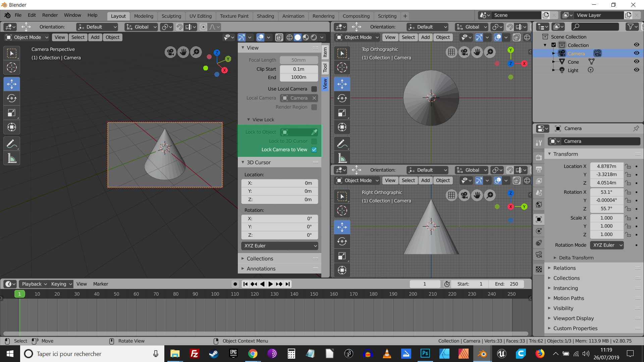Hide the Cone object in outliner
This screenshot has width=644, height=362.
[x=636, y=62]
